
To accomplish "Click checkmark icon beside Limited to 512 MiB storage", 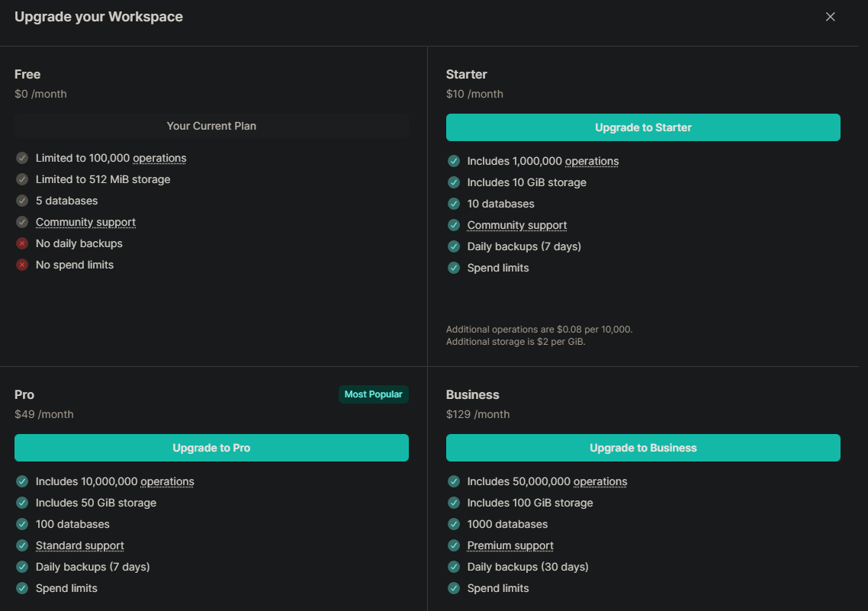I will click(22, 179).
